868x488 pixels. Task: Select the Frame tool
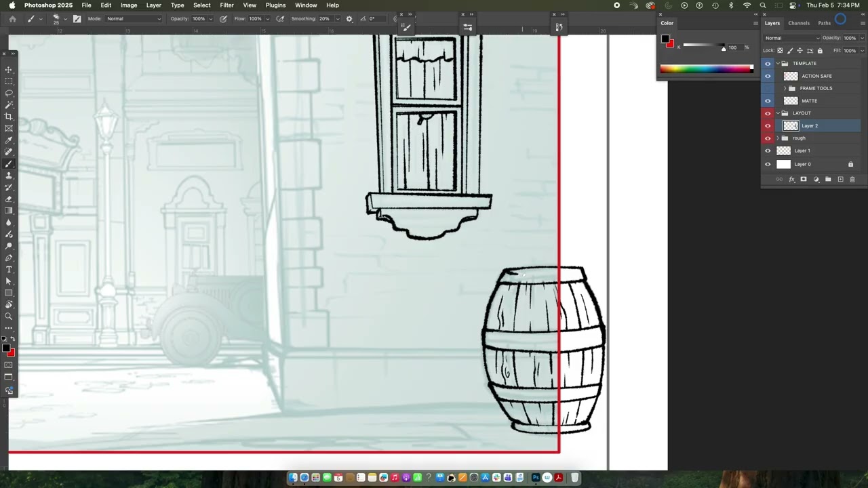point(9,128)
